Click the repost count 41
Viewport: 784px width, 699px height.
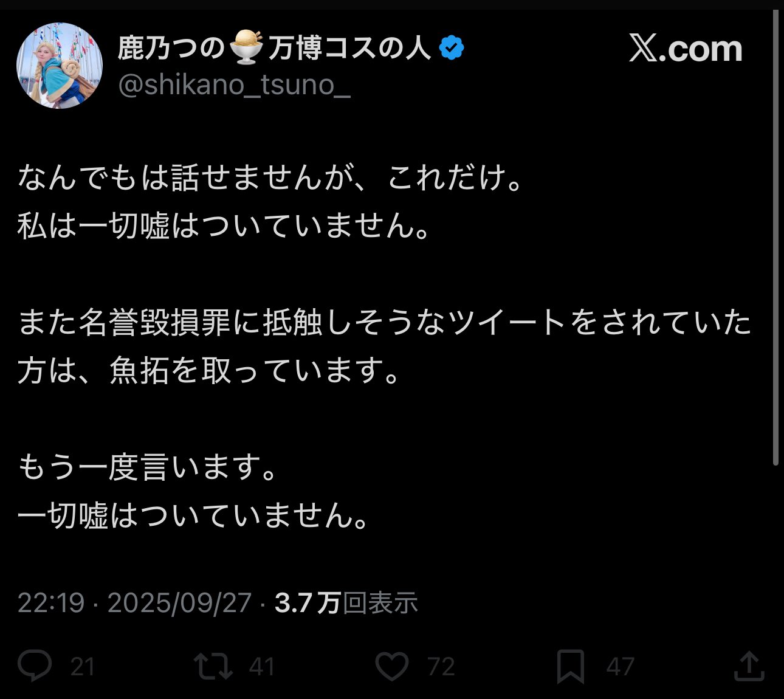click(x=262, y=667)
